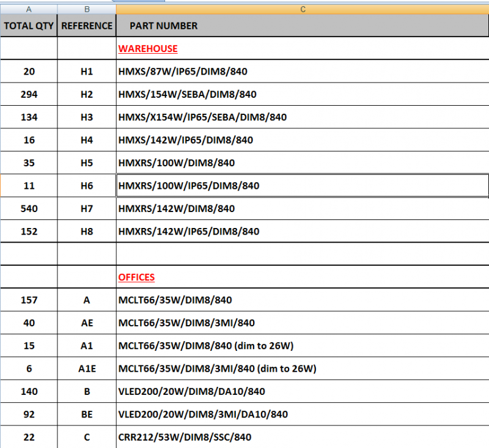The image size is (489, 448).
Task: Select reference cell H1
Action: (87, 72)
